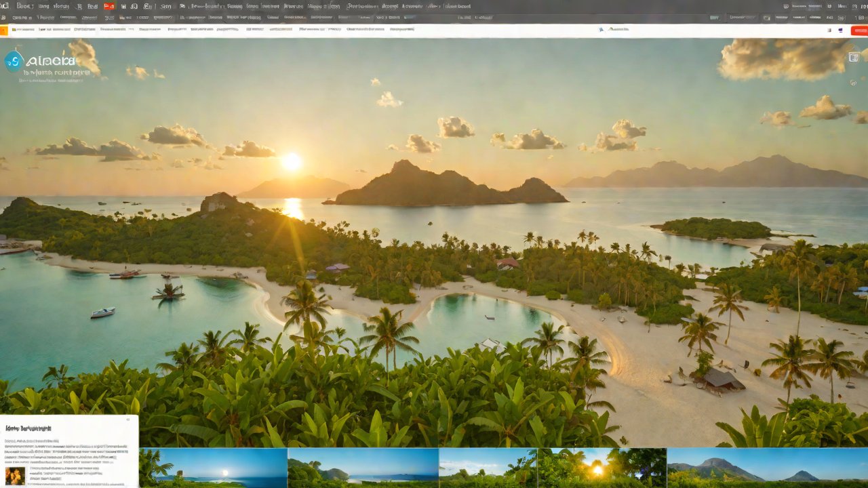Open the first thumbnail with moon over sea
This screenshot has height=488, width=868.
213,468
